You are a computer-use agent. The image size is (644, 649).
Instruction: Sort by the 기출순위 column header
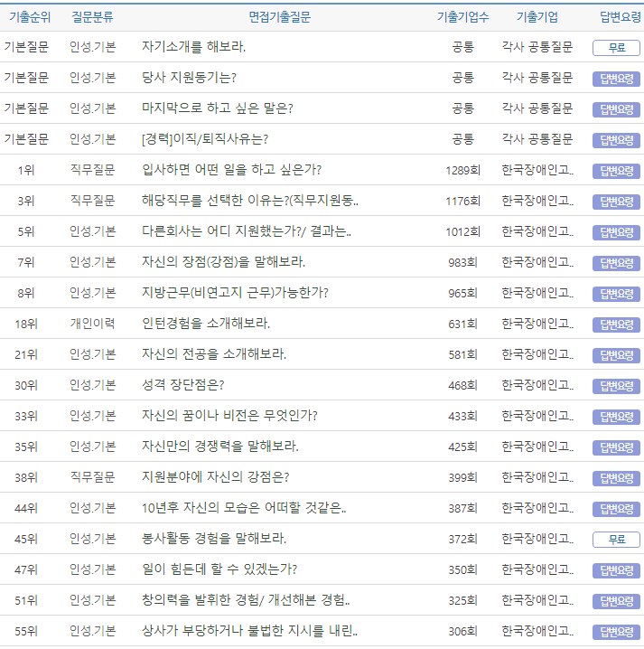(x=30, y=17)
